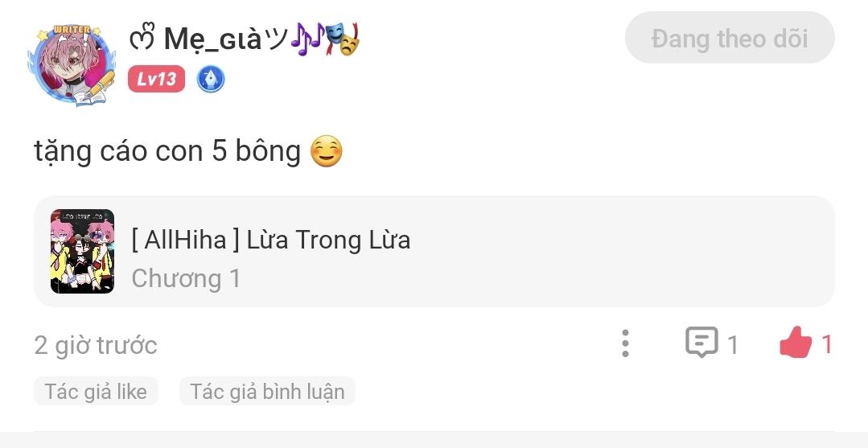This screenshot has width=868, height=448.
Task: Open story title [ AllHiha ] Lừa Trong Lừa
Action: tap(271, 239)
